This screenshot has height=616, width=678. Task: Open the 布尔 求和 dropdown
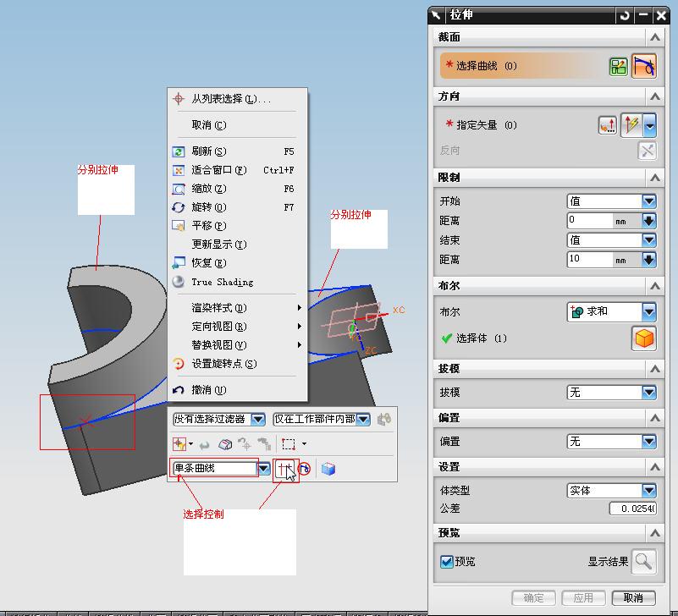[649, 312]
